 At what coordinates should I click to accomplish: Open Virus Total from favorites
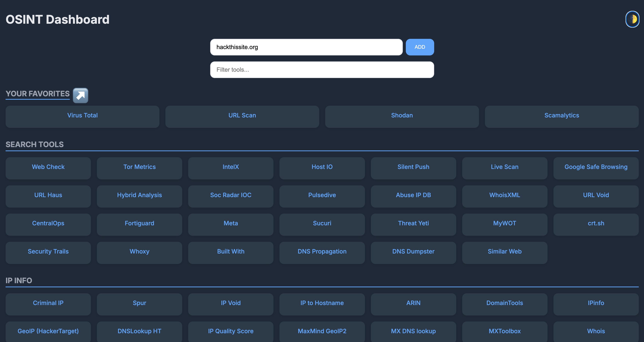[82, 116]
